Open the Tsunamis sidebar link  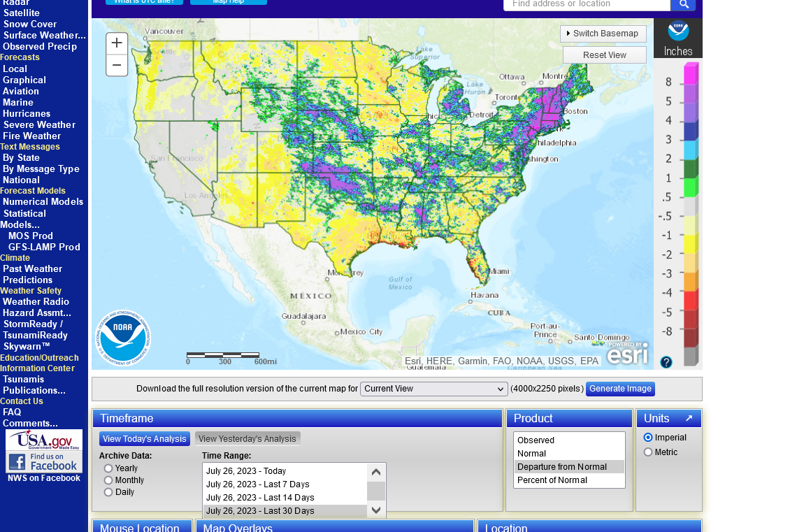click(x=23, y=380)
